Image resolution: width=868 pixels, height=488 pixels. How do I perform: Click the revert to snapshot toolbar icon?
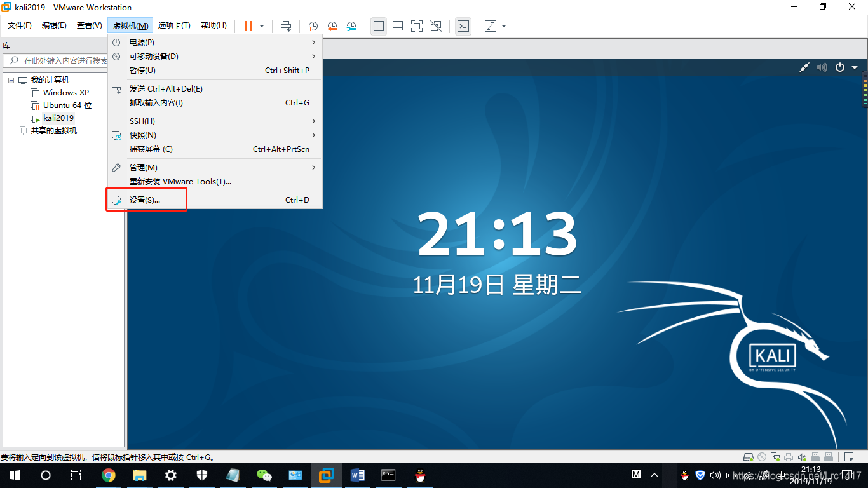coord(332,26)
